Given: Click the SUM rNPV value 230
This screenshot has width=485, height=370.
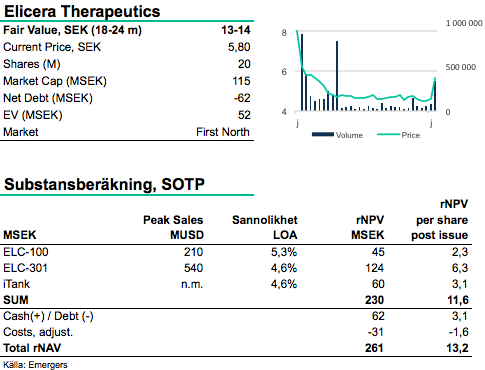Looking at the screenshot, I should pyautogui.click(x=374, y=300).
